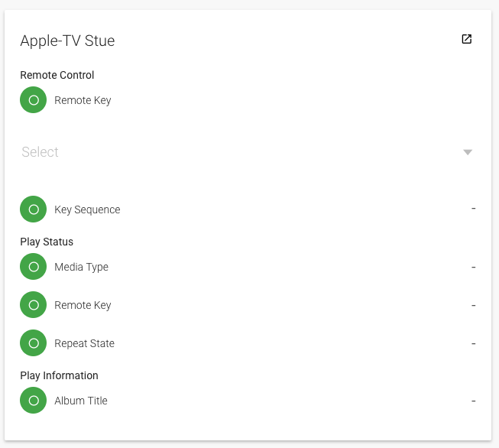Open the Repeat State item label
Viewport: 499px width, 448px height.
tap(84, 343)
